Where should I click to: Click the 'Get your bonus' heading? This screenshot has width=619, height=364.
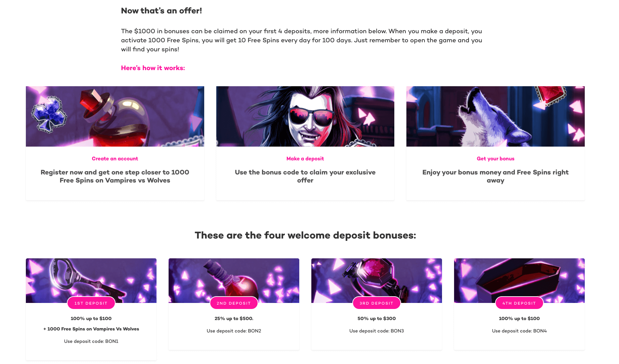tap(495, 159)
